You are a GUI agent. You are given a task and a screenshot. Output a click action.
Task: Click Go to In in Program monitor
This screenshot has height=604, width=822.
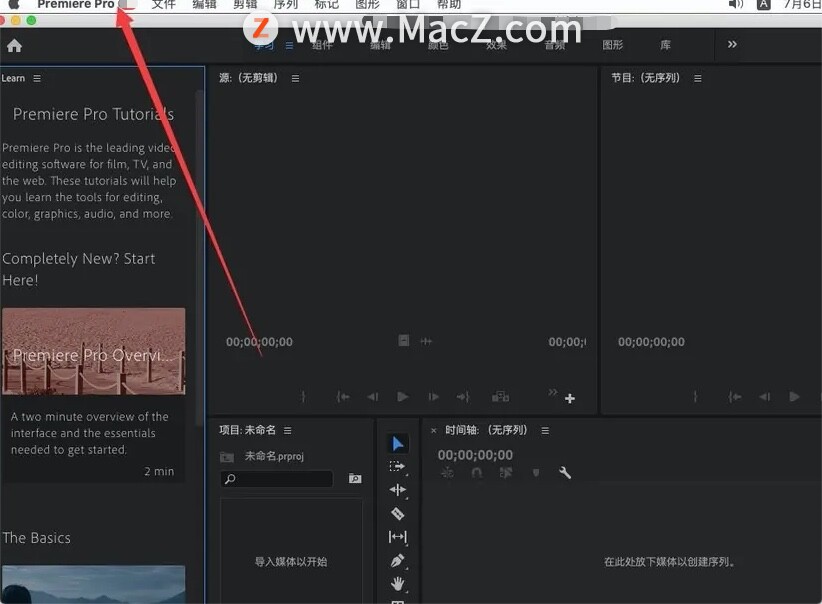[x=735, y=396]
